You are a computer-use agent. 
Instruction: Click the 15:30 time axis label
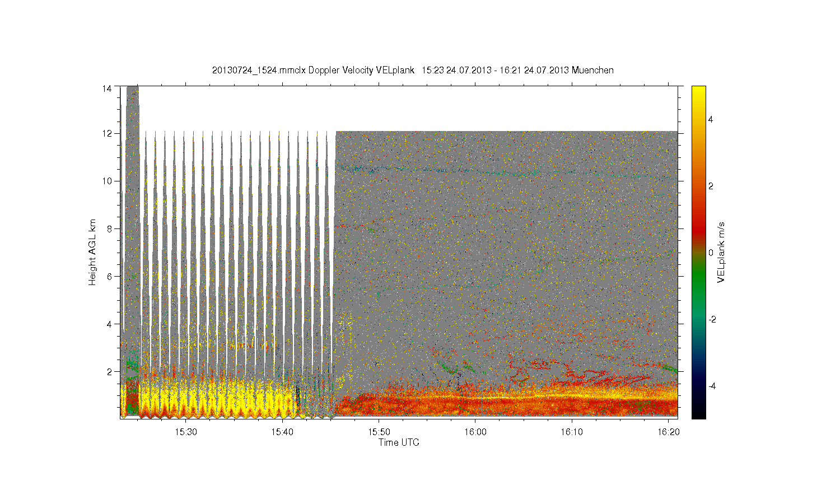[x=186, y=432]
